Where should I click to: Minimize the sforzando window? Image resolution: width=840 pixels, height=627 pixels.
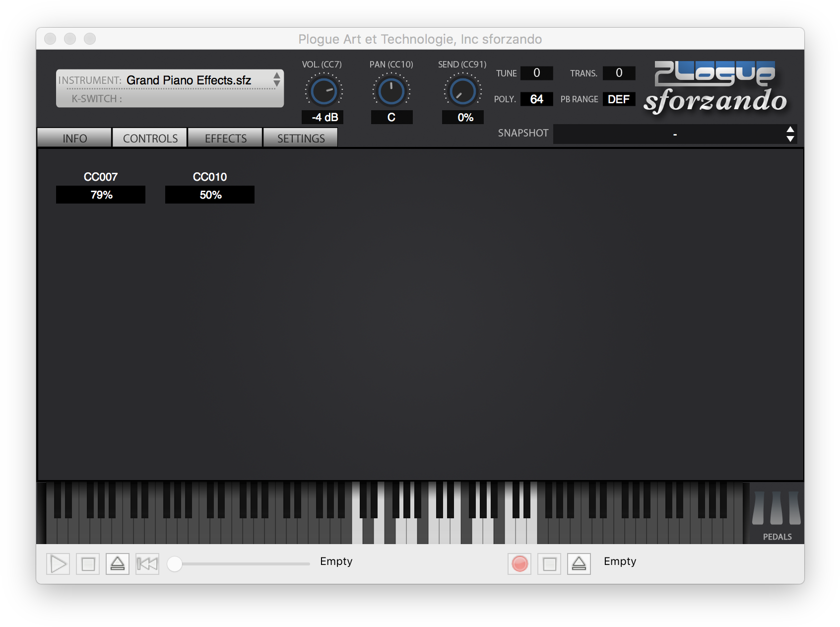(x=70, y=39)
